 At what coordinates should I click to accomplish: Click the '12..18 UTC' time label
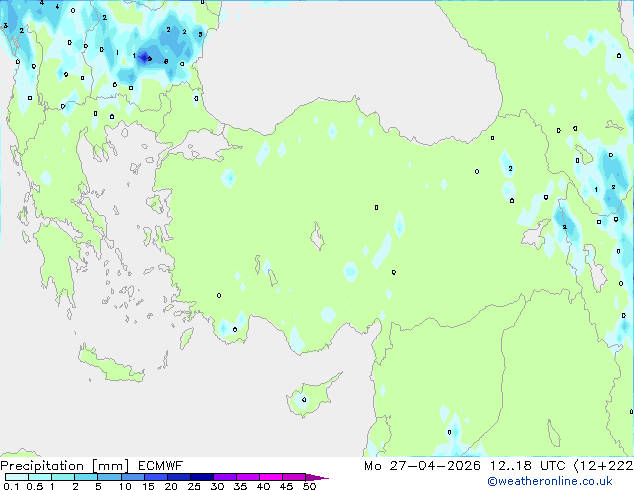[527, 466]
